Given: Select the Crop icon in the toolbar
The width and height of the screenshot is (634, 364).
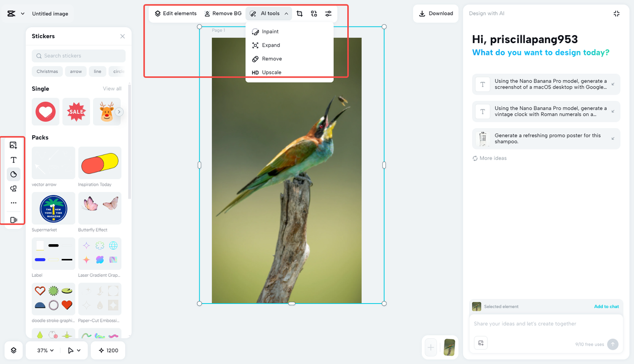Looking at the screenshot, I should pyautogui.click(x=300, y=13).
